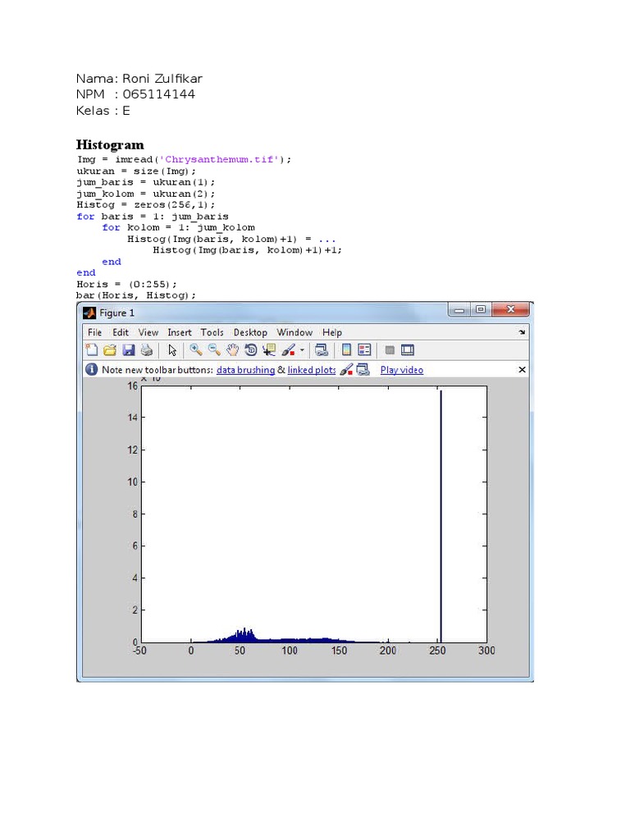
Task: Minimize the Figure 1 window
Action: click(459, 309)
